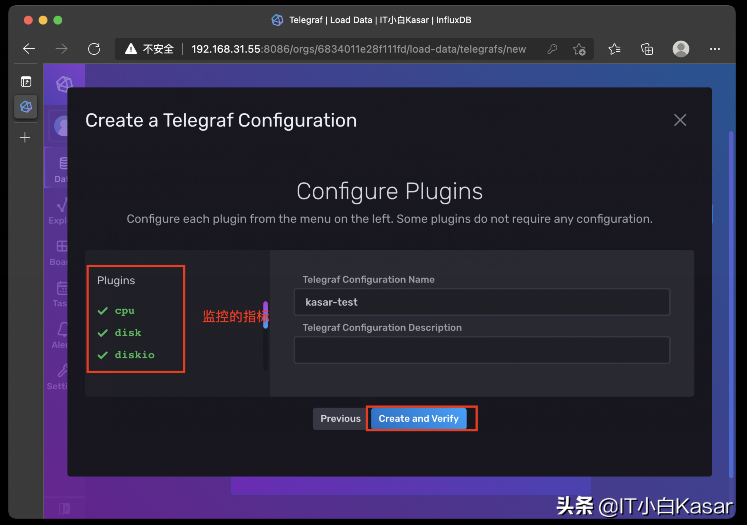Viewport: 747px width, 525px height.
Task: Click the macOS yellow minimize window button
Action: 43,20
